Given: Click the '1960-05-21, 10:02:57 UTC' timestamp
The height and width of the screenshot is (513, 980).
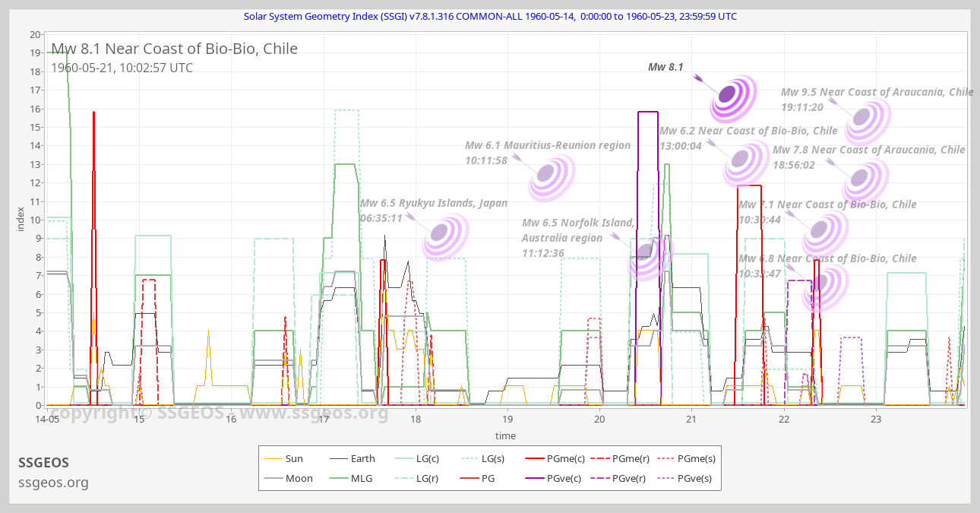Looking at the screenshot, I should tap(122, 68).
